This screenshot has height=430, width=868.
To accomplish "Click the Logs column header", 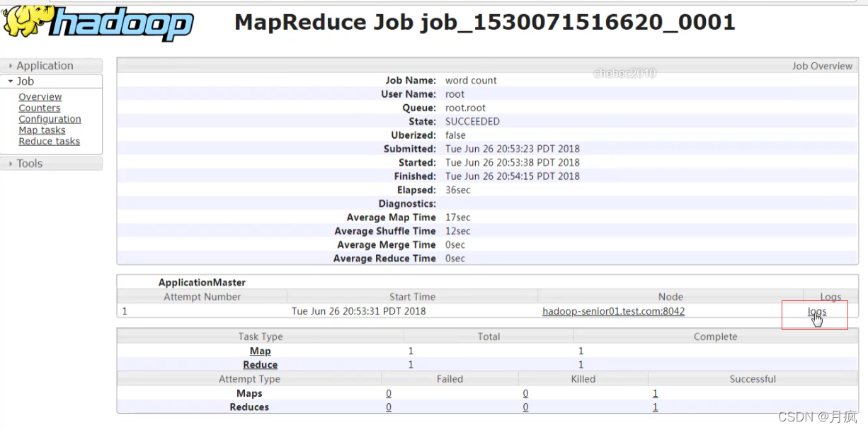I will (x=830, y=297).
